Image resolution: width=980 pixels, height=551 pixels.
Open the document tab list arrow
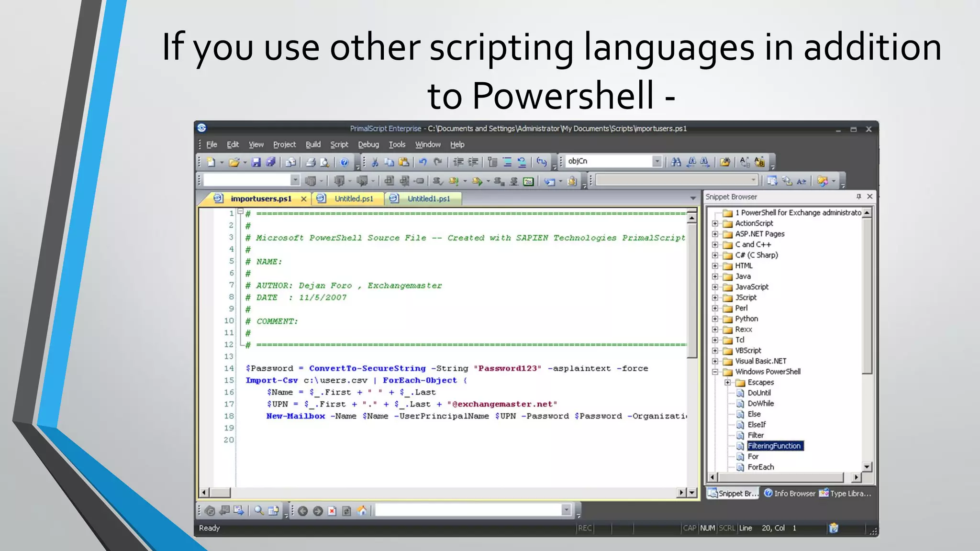693,198
